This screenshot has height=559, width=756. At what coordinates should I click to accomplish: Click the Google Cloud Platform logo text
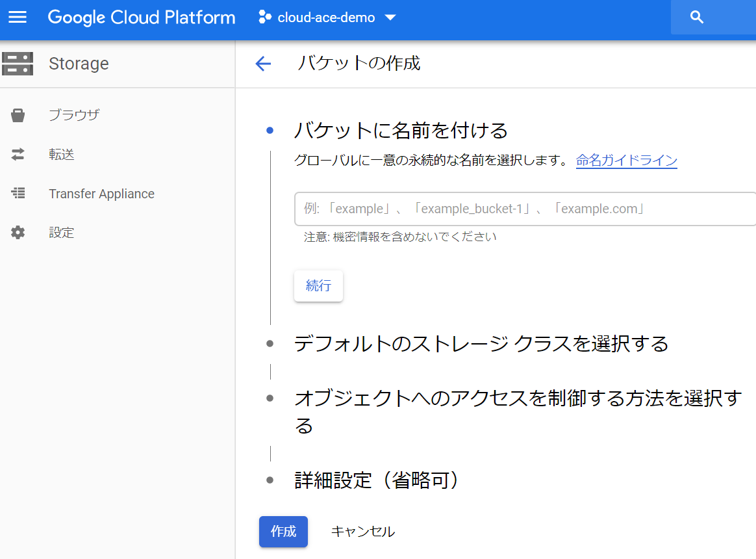pos(142,18)
